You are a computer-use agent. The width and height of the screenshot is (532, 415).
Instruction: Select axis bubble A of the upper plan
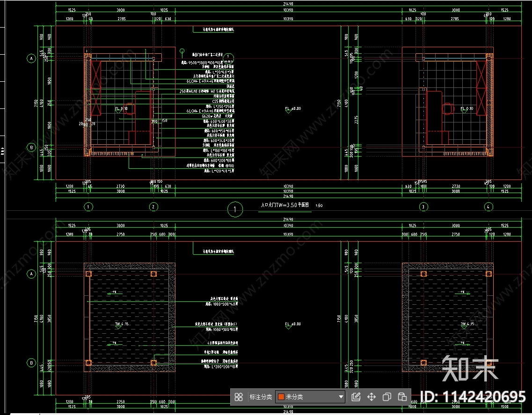pos(31,58)
